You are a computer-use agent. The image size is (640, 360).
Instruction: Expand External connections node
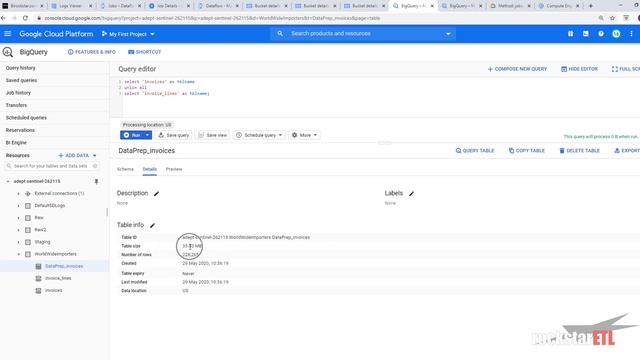coord(18,193)
